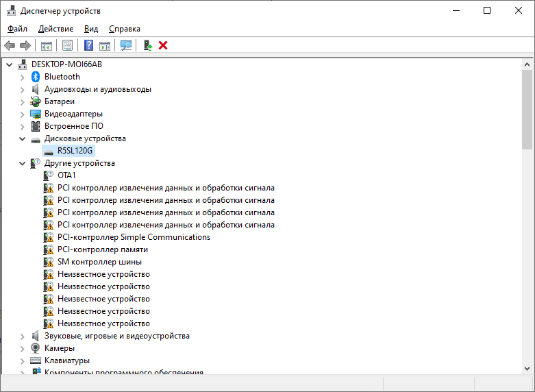Click the unknown-device icon beside OTA1
Viewport: 535px width, 392px height.
pos(49,175)
